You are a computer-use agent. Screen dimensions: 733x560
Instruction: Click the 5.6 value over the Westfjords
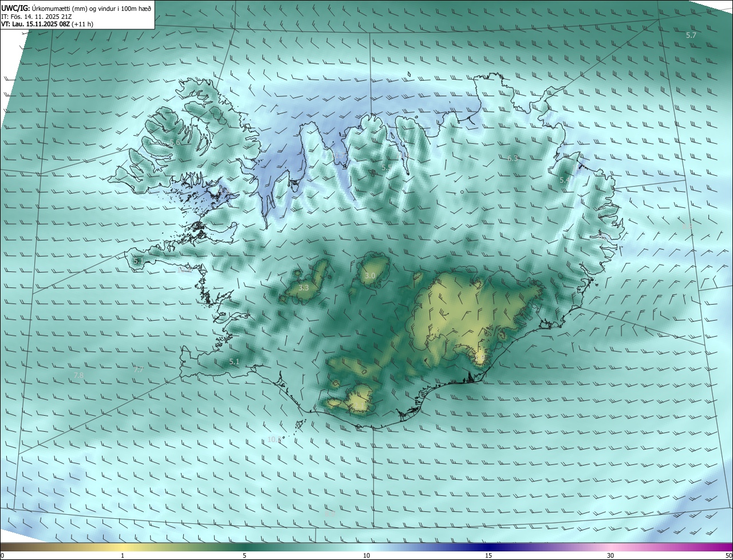coord(175,142)
